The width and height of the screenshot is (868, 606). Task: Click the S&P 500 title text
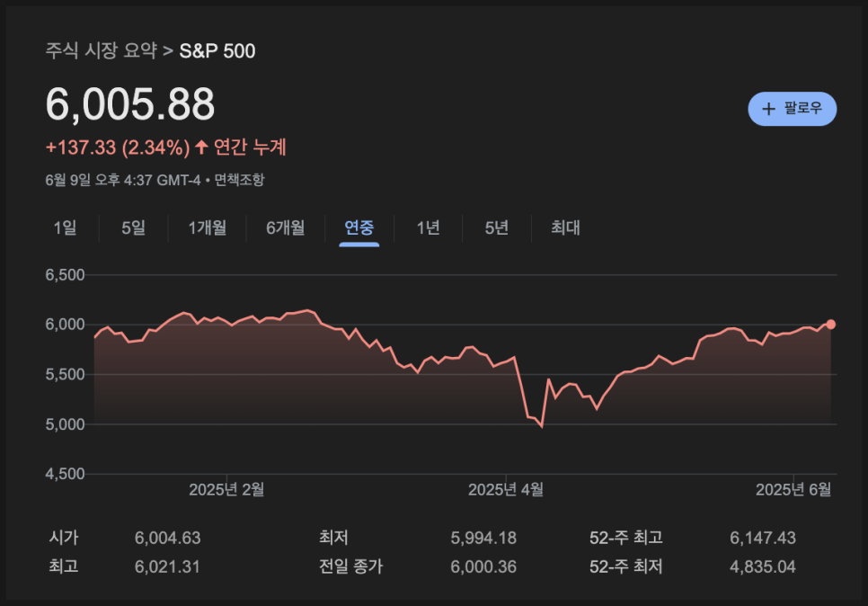217,51
